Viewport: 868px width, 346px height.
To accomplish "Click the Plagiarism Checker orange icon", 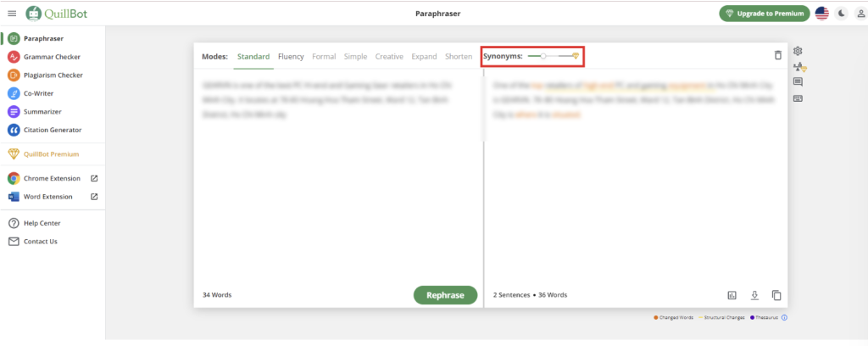I will 14,75.
